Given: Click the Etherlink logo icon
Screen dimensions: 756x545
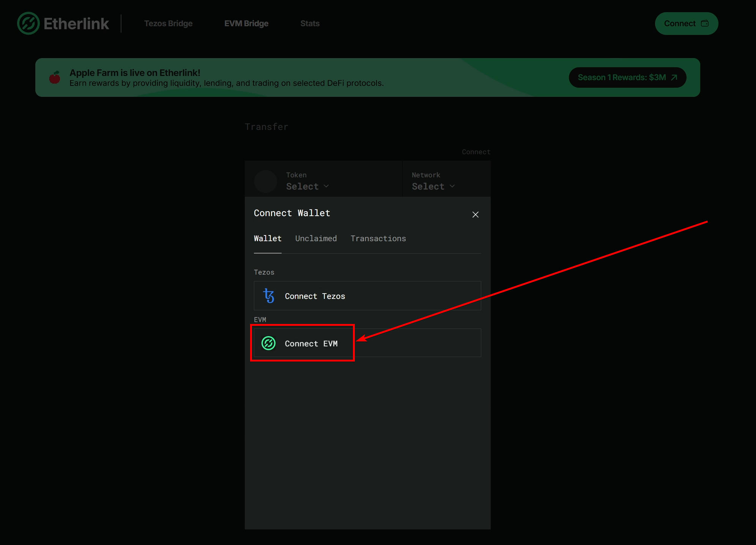Looking at the screenshot, I should (28, 24).
